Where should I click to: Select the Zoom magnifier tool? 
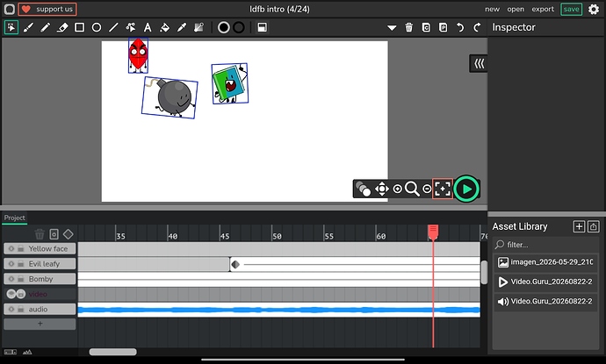412,189
